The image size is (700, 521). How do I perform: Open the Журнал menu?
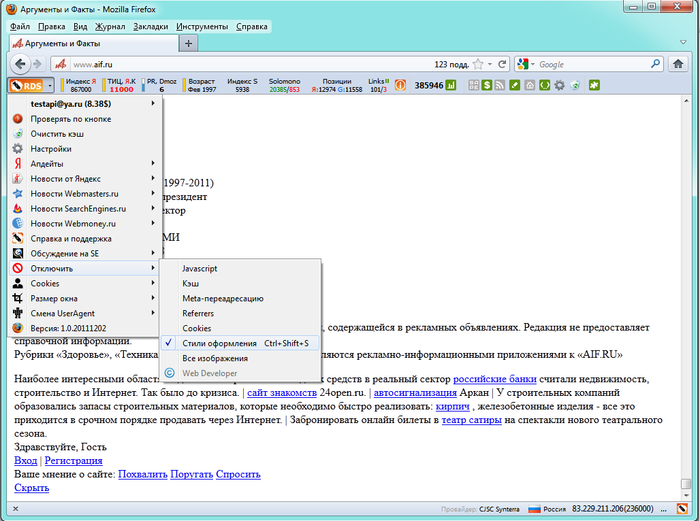110,27
